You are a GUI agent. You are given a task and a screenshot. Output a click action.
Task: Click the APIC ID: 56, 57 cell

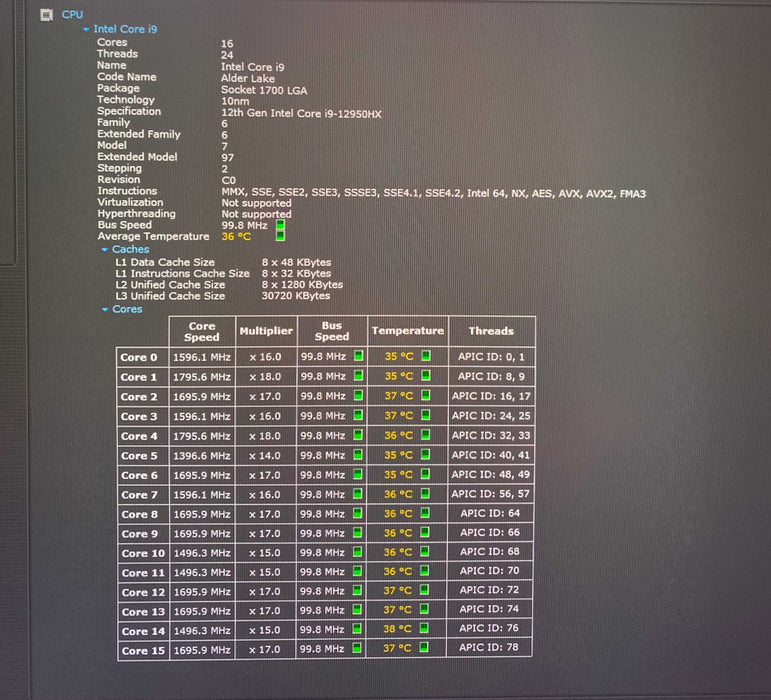click(x=490, y=494)
